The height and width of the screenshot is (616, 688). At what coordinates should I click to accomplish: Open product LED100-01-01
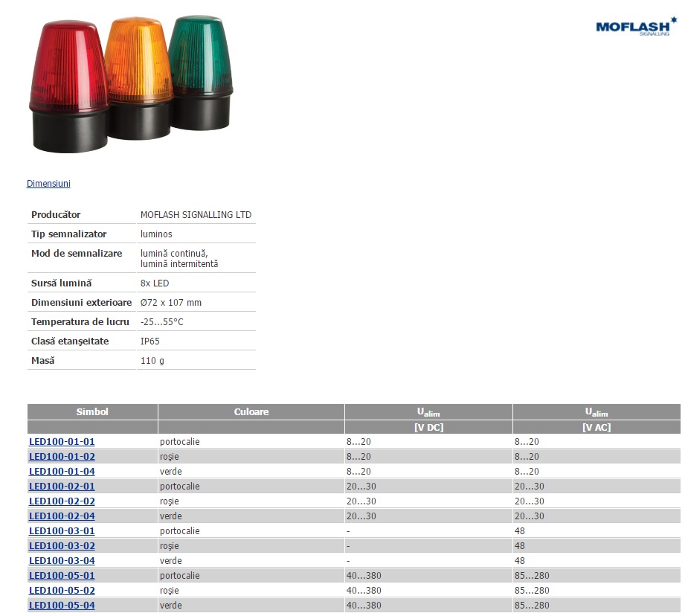pos(62,441)
